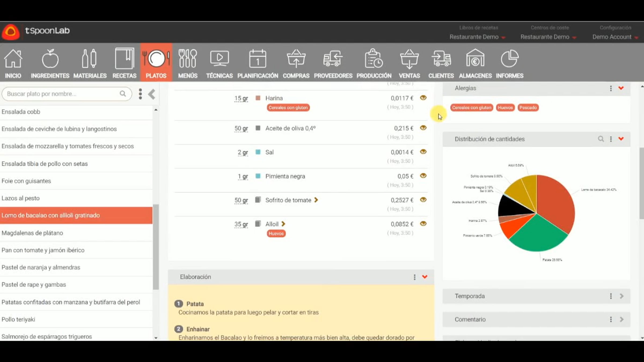644x362 pixels.
Task: Collapse the Distribución de cantidades chevron
Action: tap(621, 139)
